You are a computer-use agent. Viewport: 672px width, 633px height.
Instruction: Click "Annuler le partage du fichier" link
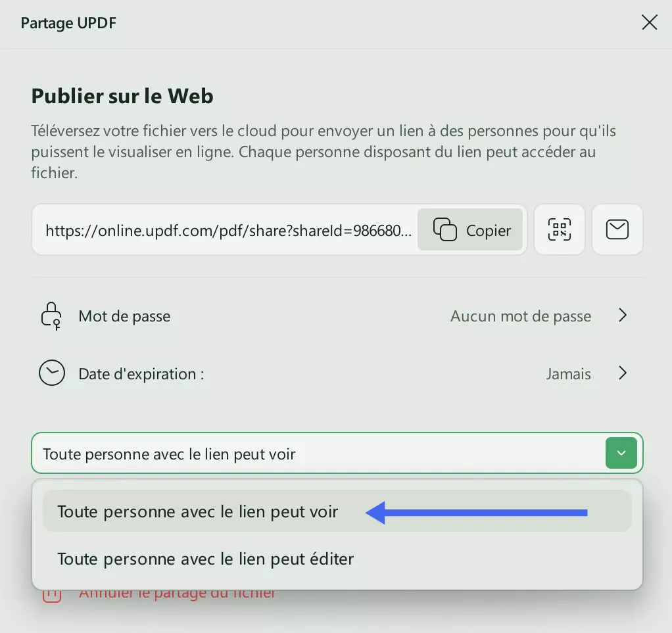[x=178, y=594]
